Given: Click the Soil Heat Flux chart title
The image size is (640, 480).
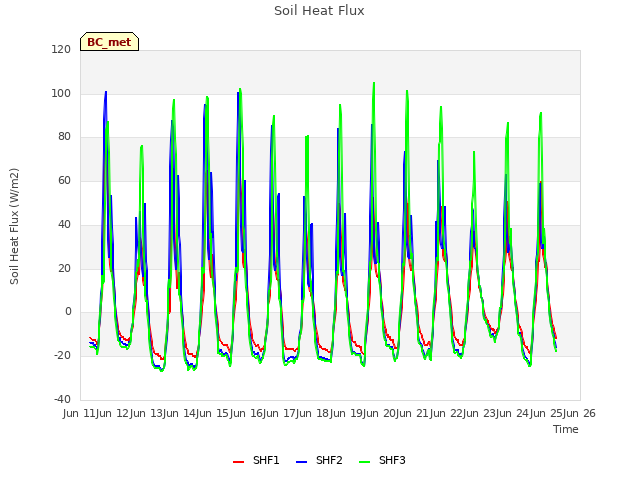Looking at the screenshot, I should point(319,11).
